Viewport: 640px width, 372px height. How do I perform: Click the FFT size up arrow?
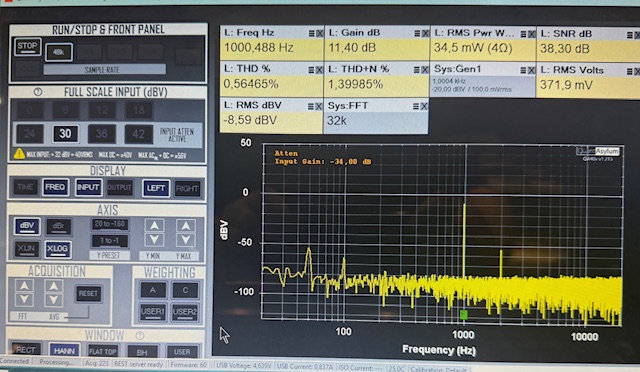(x=24, y=285)
